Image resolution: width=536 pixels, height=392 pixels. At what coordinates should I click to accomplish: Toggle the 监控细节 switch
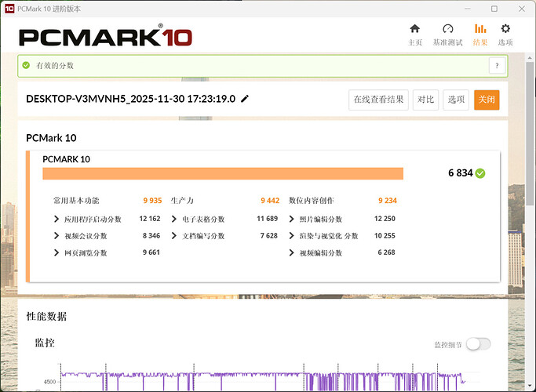[478, 344]
